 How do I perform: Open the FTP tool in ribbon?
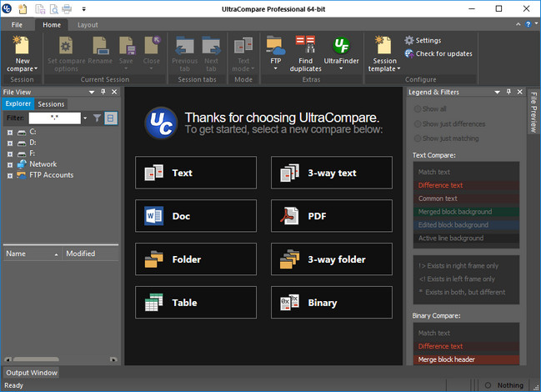275,46
